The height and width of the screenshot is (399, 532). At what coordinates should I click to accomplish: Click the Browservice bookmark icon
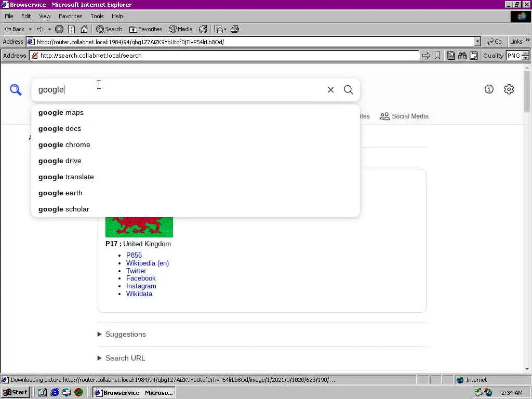437,56
